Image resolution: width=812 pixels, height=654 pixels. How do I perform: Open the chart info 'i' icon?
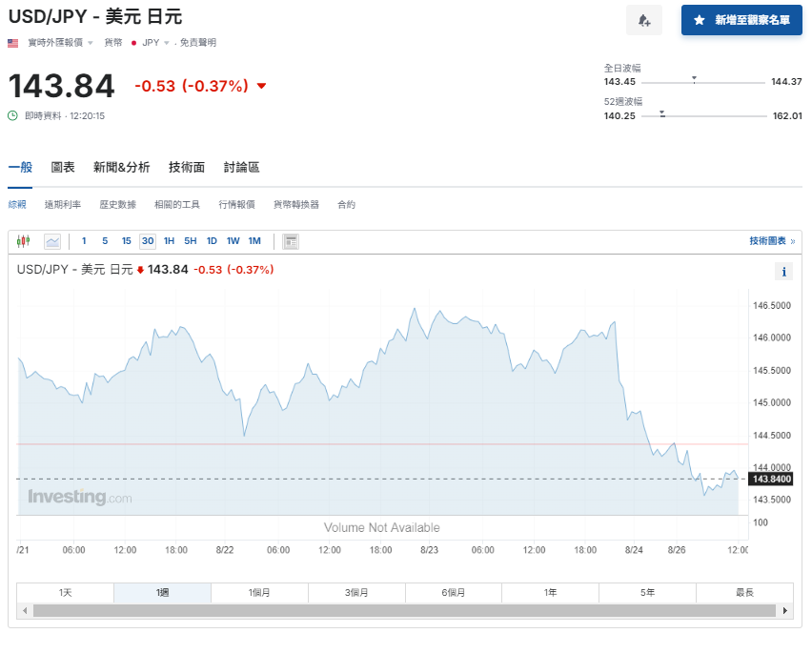tap(783, 272)
